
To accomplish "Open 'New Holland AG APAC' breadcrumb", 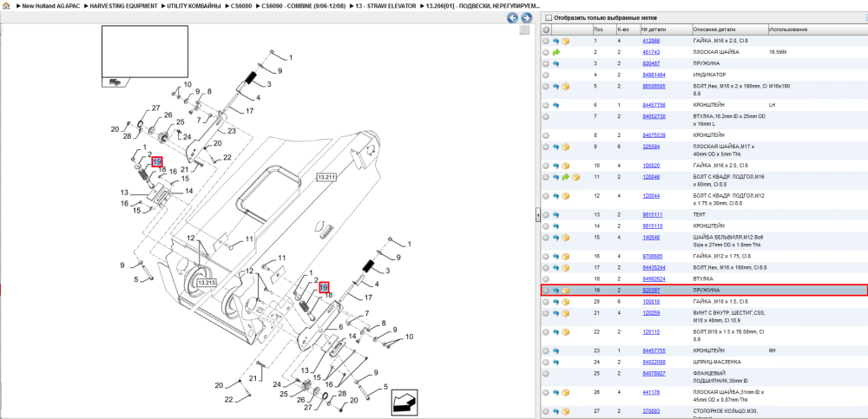I will [50, 5].
